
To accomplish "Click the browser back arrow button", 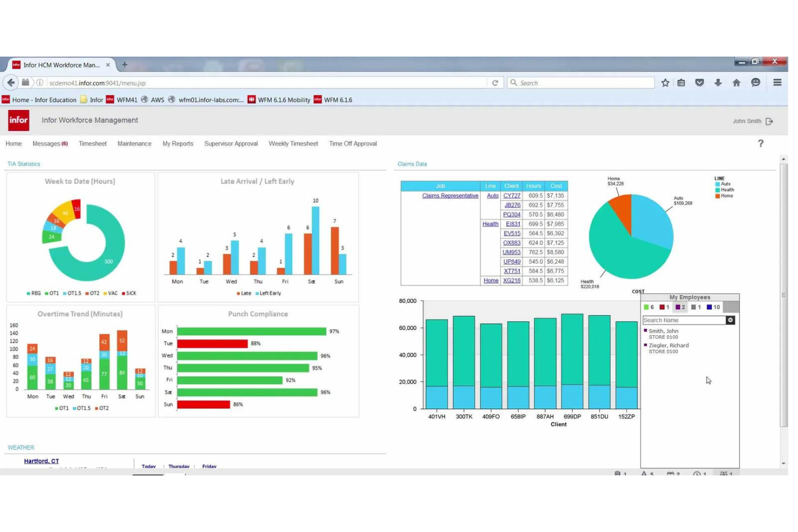I will tap(11, 83).
